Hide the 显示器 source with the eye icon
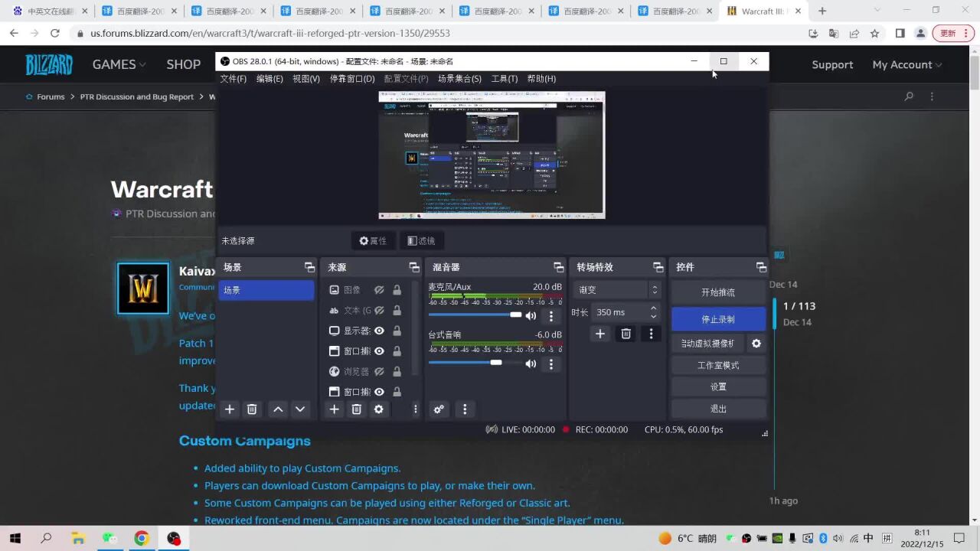Screen dimensions: 980x551 pos(379,331)
